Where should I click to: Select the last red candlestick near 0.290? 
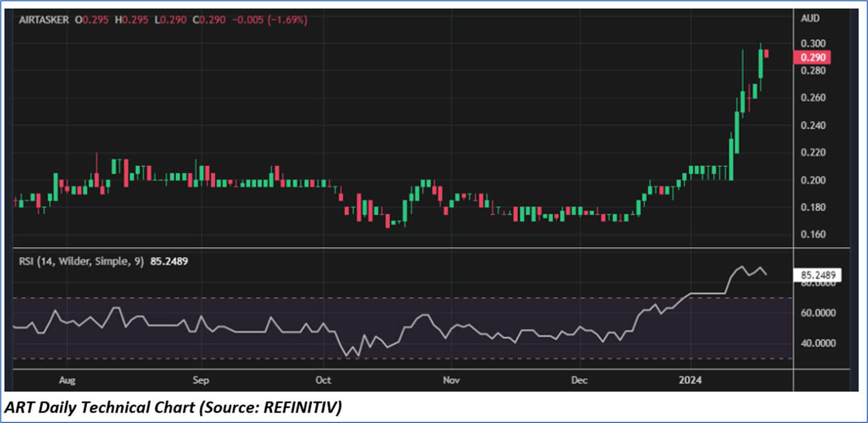767,54
